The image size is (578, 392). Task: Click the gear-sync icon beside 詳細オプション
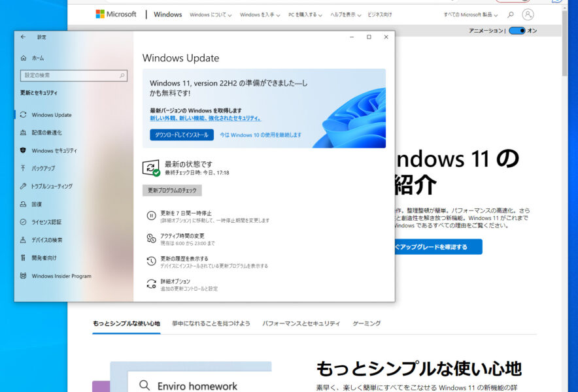pyautogui.click(x=151, y=284)
